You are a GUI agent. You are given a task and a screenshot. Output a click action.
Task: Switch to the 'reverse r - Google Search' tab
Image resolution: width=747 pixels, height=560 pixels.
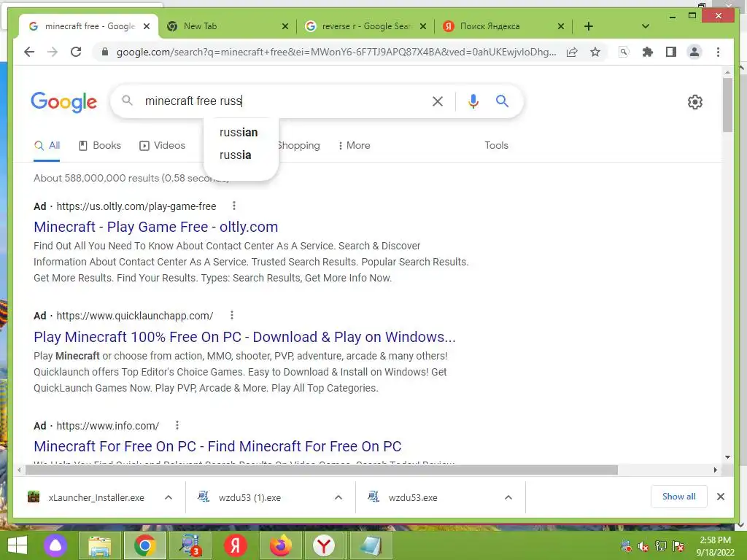(365, 26)
